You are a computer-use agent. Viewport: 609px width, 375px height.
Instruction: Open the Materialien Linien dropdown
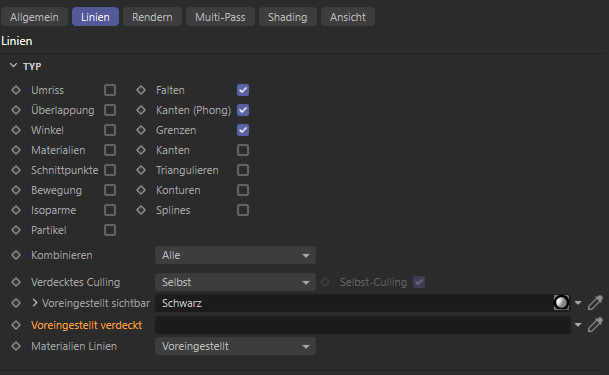[x=235, y=346]
